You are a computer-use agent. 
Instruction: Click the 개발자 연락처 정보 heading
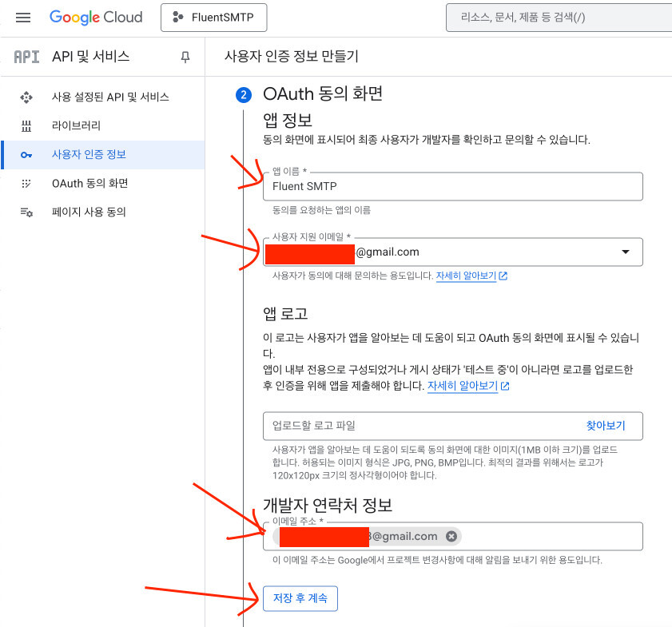[328, 506]
